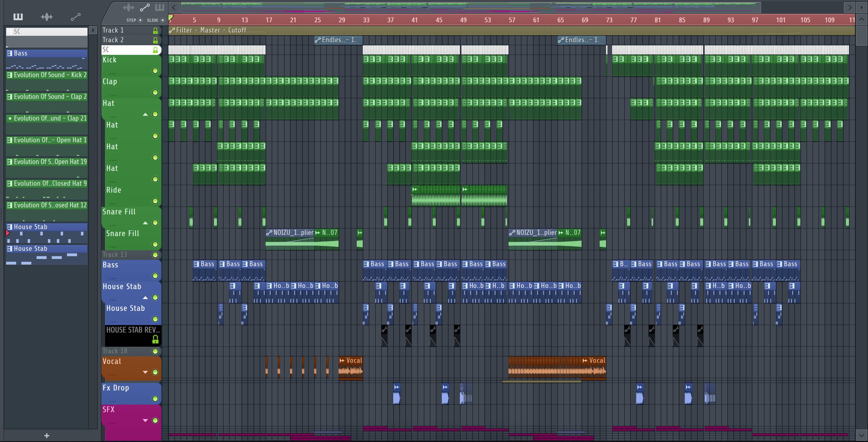Mute the Vocal group track
Image resolution: width=868 pixels, height=442 pixels.
155,372
